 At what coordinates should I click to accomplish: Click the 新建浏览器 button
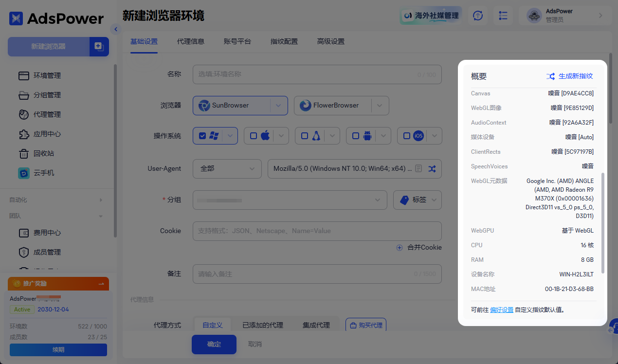48,47
